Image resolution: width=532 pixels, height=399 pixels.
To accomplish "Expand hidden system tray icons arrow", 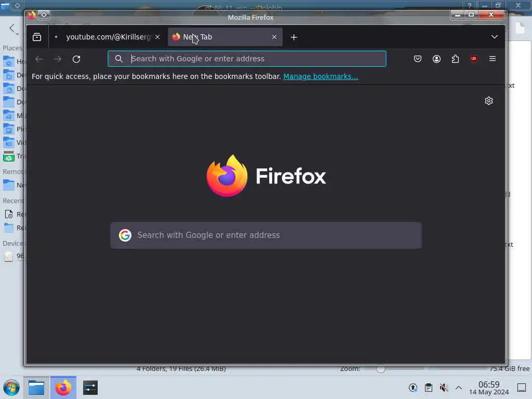I will tap(459, 388).
